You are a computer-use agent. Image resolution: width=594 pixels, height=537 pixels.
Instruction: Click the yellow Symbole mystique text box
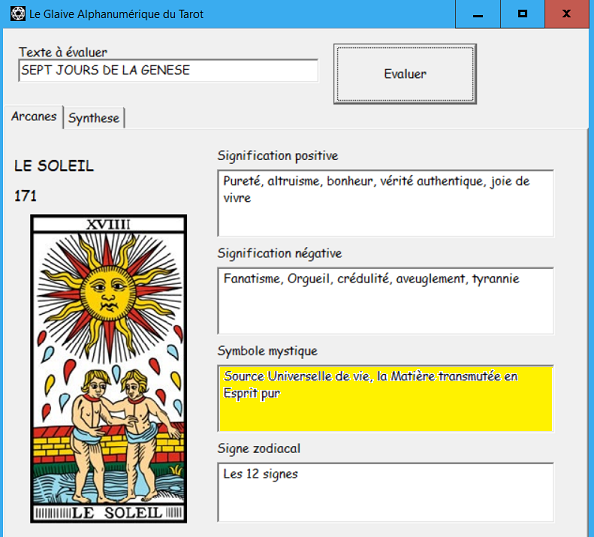(x=386, y=398)
